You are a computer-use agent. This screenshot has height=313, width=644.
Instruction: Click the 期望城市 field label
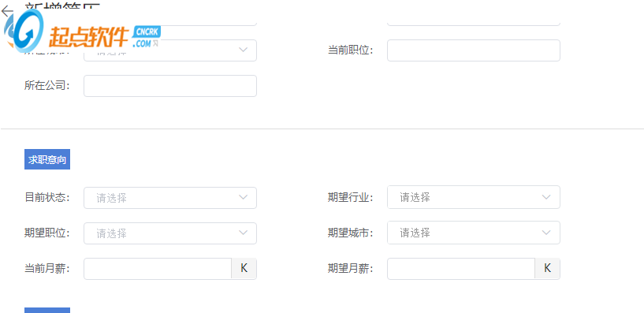tap(350, 233)
